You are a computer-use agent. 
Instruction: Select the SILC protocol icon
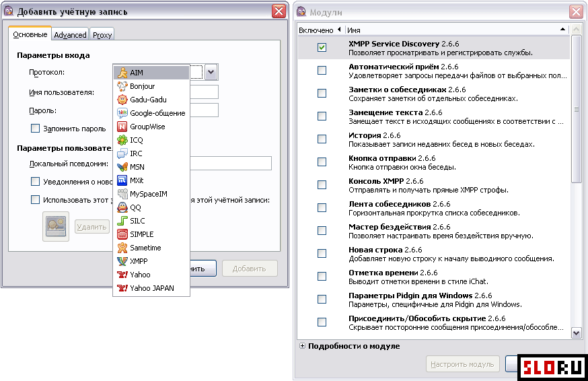pyautogui.click(x=122, y=221)
